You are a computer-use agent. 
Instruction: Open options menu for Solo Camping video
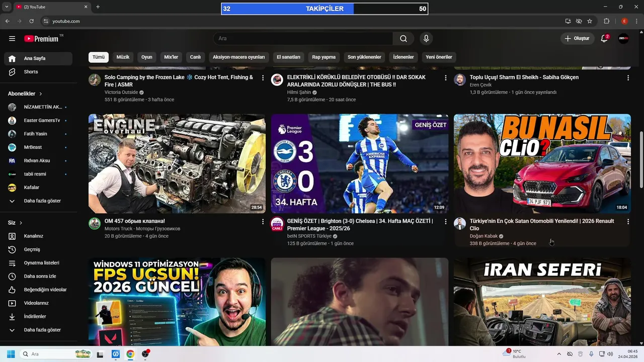[263, 78]
